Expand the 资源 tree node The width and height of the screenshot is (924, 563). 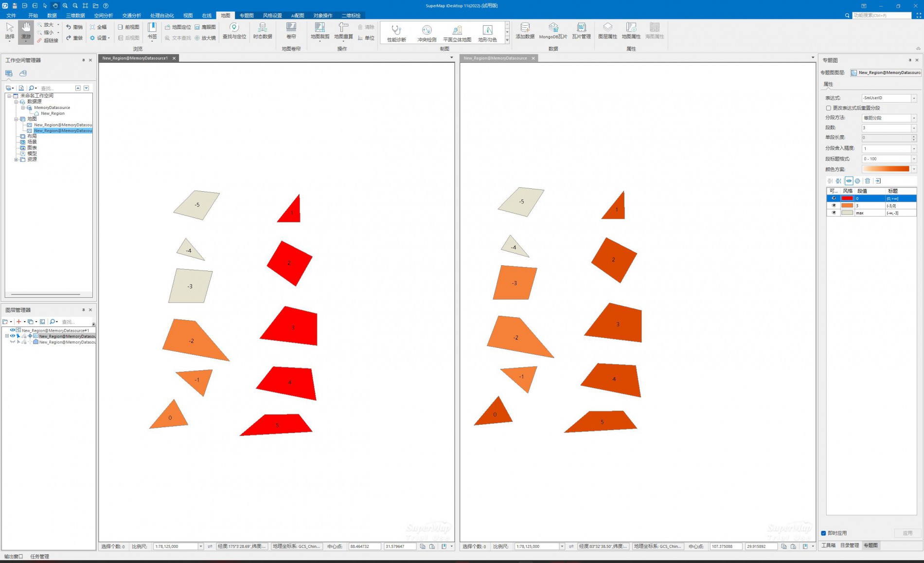[x=16, y=160]
